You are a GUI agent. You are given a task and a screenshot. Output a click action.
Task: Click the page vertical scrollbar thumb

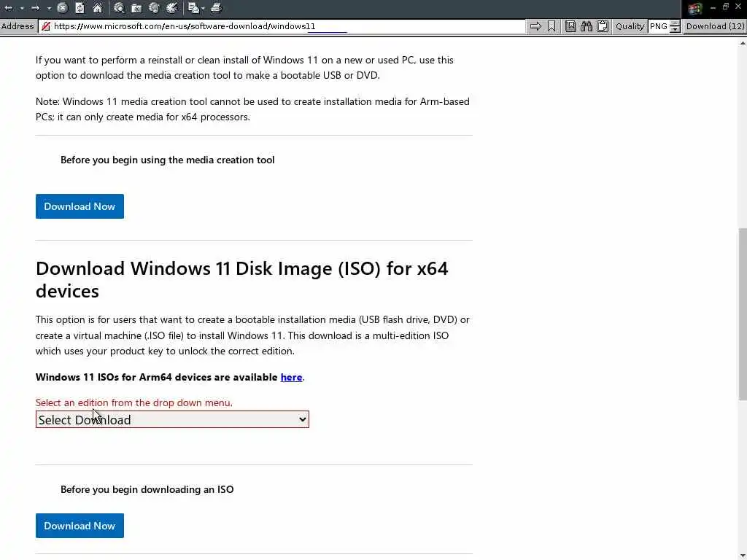(742, 314)
